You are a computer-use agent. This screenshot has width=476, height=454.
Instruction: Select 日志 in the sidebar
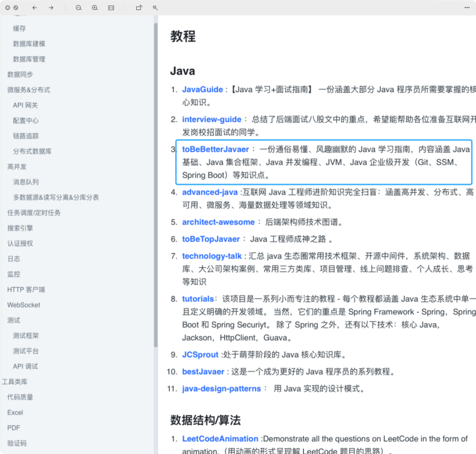14,259
